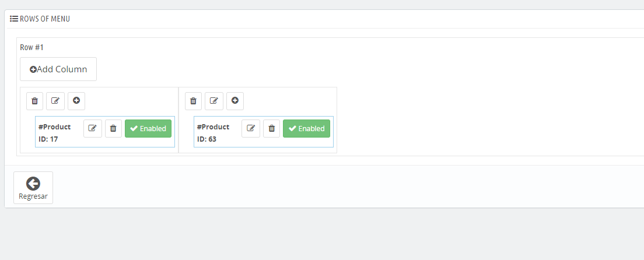Edit the Product ID: 17 block

tap(93, 129)
